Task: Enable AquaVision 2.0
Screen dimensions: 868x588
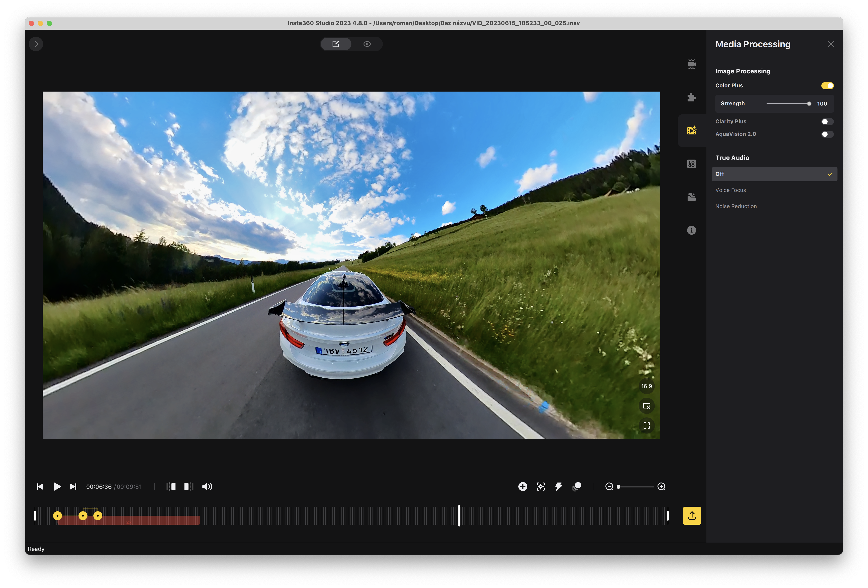Action: click(827, 134)
